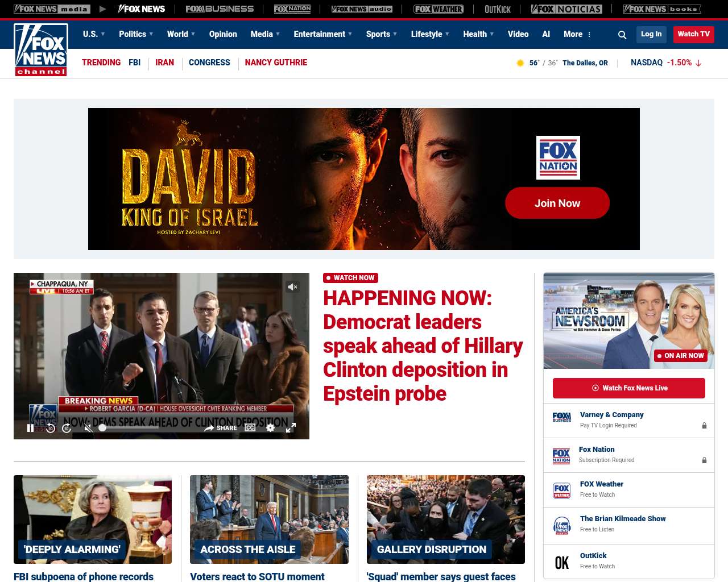Open the Opinion section
The image size is (728, 582).
(x=223, y=34)
